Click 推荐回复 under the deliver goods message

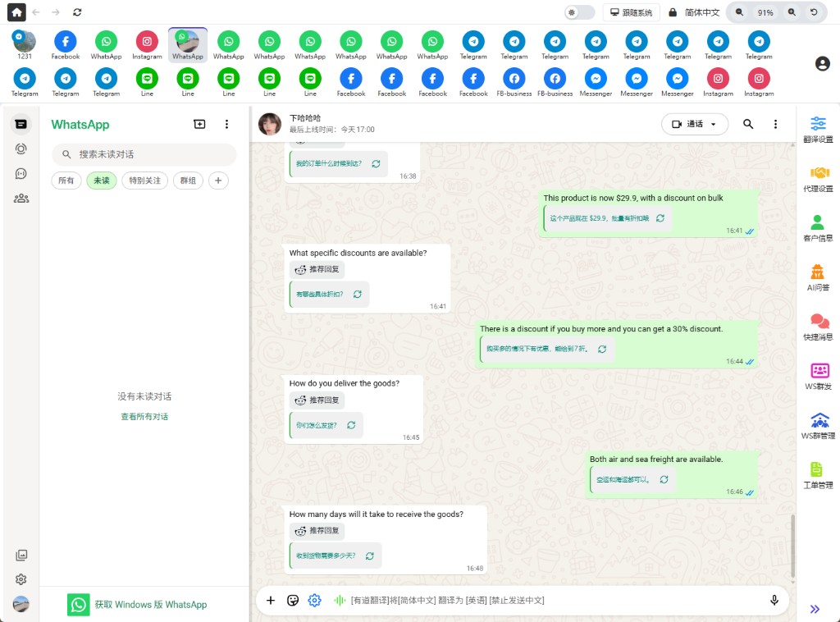[x=317, y=400]
